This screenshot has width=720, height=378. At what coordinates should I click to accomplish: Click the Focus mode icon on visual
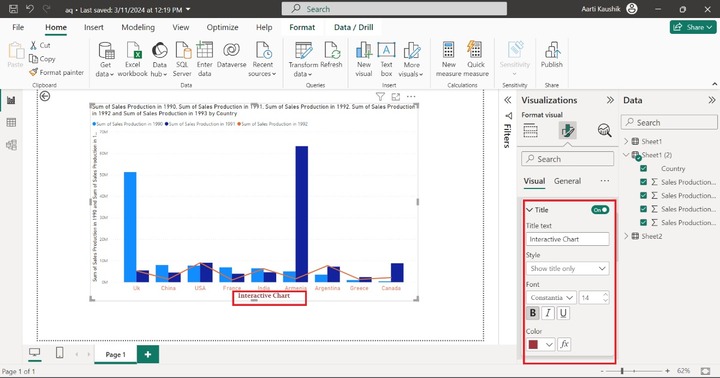pos(396,96)
